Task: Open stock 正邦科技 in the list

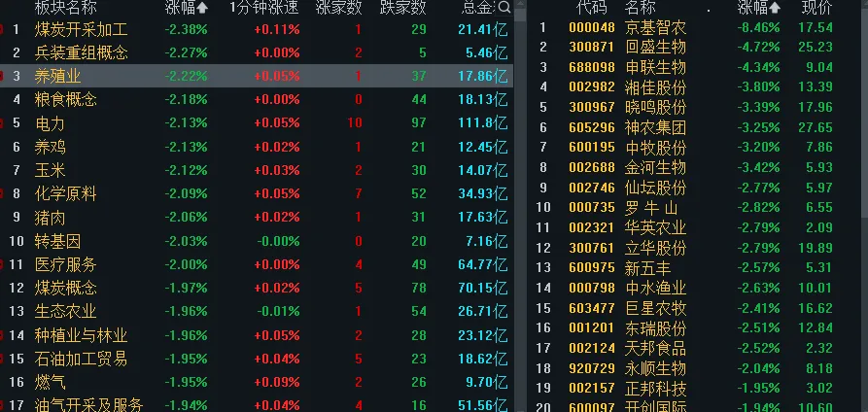Action: (655, 388)
